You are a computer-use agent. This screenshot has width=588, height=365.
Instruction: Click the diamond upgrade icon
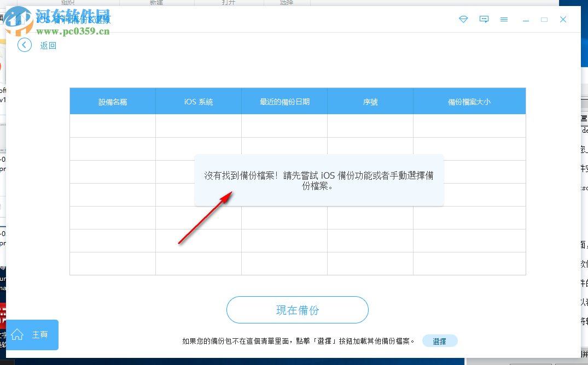pyautogui.click(x=463, y=19)
